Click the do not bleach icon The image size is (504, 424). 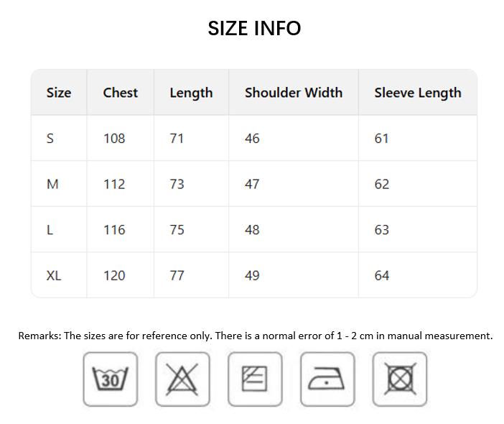[182, 379]
